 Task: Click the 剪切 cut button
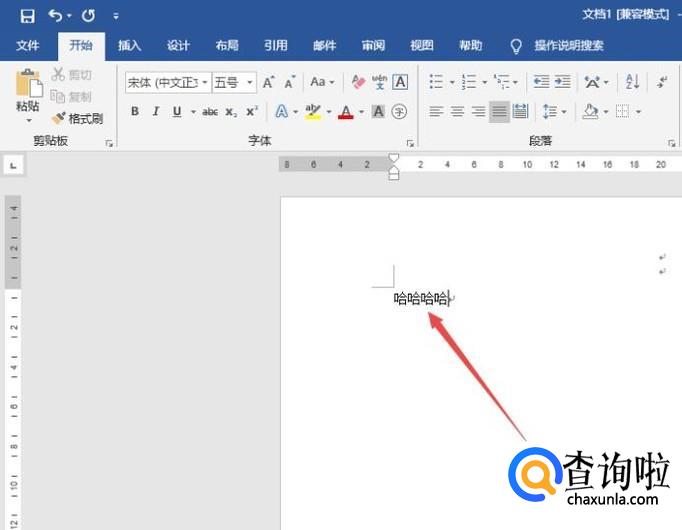pyautogui.click(x=71, y=74)
